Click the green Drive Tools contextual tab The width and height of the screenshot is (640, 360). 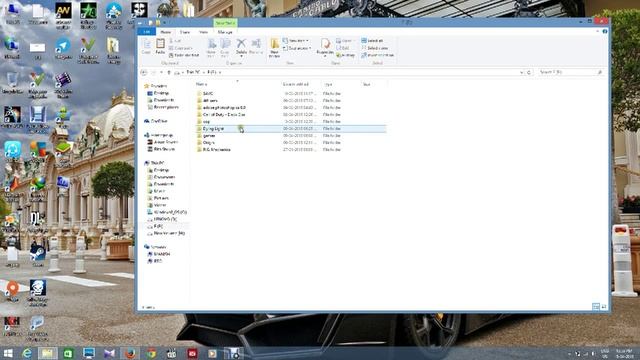tap(225, 23)
